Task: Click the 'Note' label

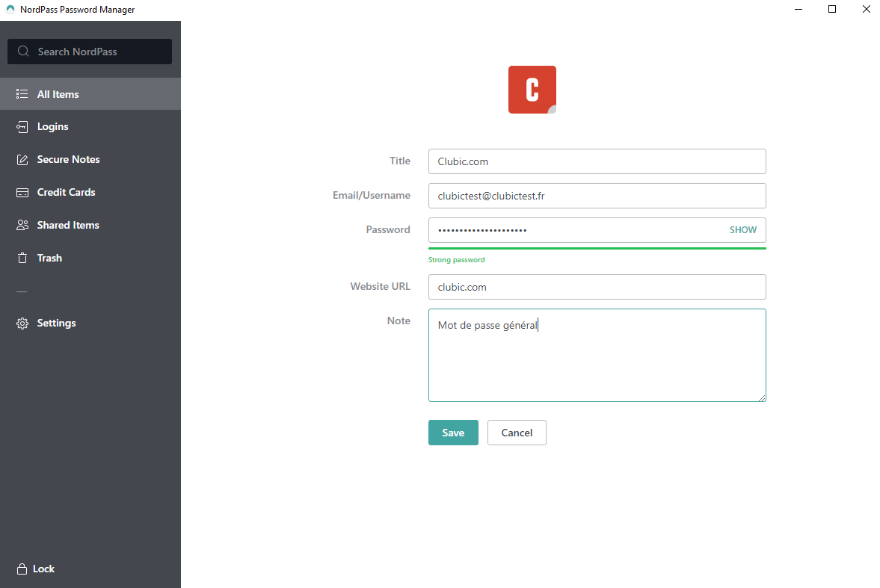Action: 399,321
